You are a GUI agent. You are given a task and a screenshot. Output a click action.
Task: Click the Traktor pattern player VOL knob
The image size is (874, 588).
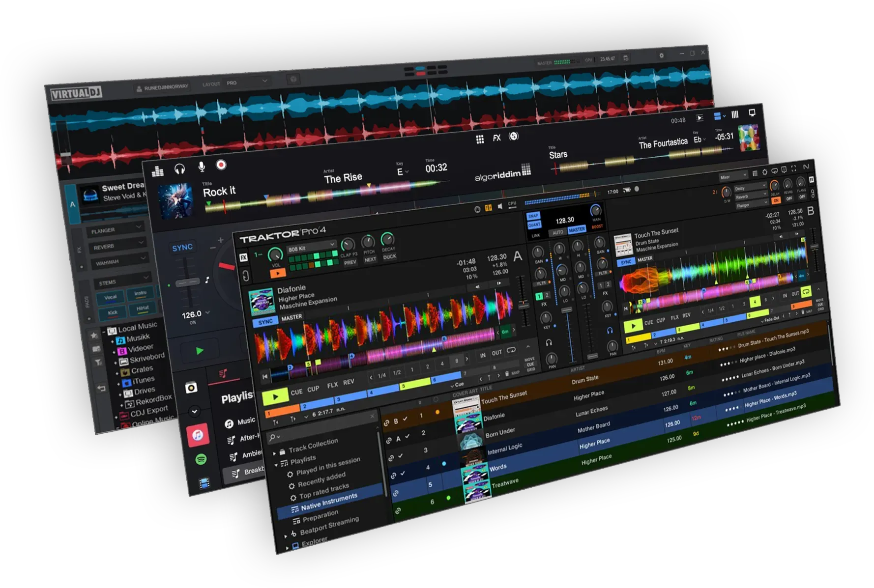pos(275,255)
